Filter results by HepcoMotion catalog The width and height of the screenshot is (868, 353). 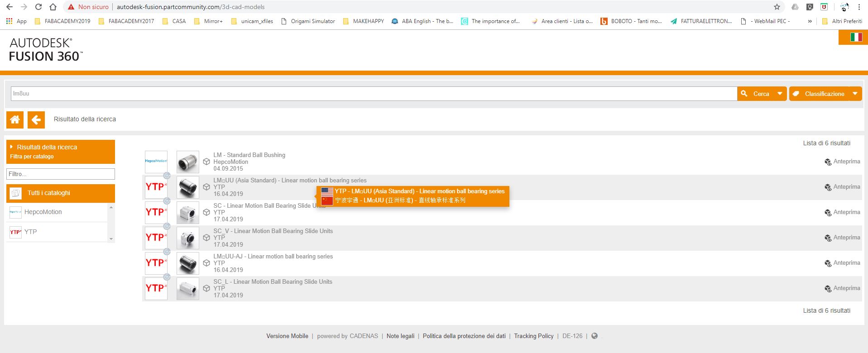[x=57, y=212]
